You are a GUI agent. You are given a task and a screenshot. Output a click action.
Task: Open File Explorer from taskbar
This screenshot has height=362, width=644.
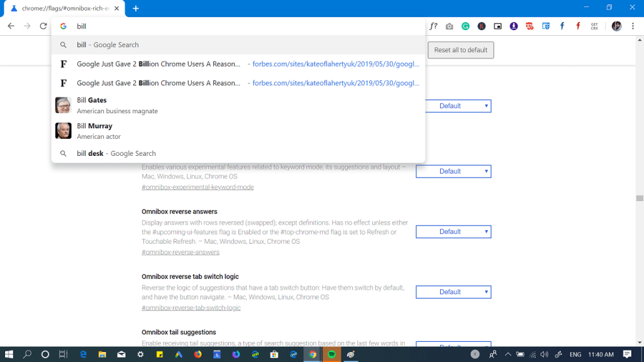click(x=103, y=354)
